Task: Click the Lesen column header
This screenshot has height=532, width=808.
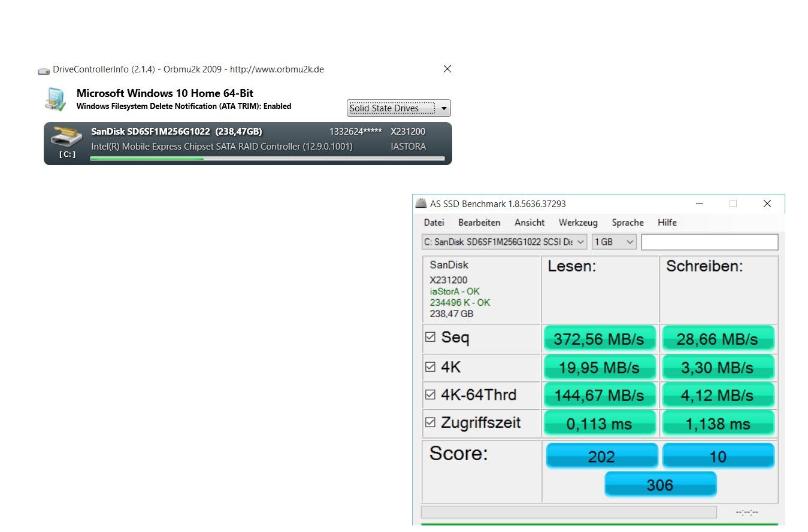Action: [572, 267]
